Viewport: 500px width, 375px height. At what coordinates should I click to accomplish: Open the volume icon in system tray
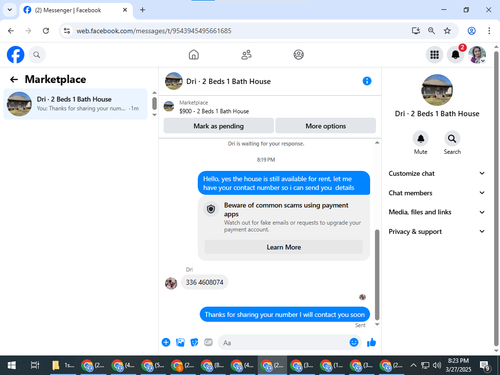pyautogui.click(x=436, y=365)
